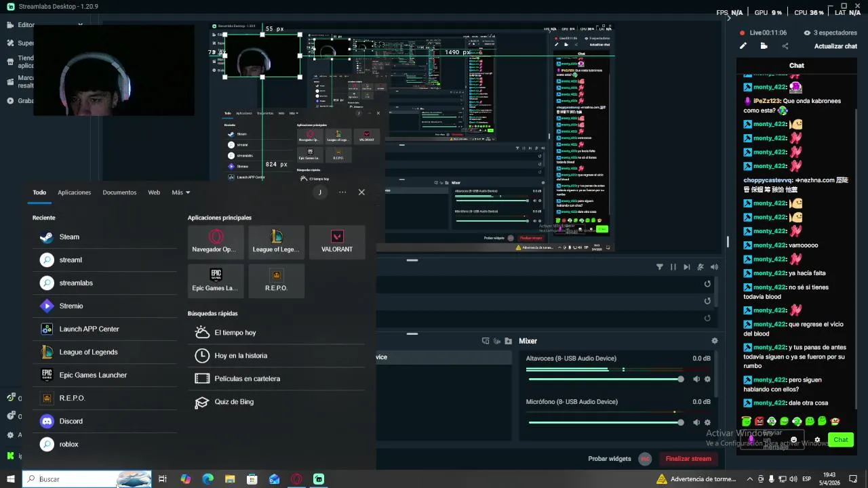The height and width of the screenshot is (488, 868).
Task: Click the VALORANT top app tile
Action: coord(337,242)
